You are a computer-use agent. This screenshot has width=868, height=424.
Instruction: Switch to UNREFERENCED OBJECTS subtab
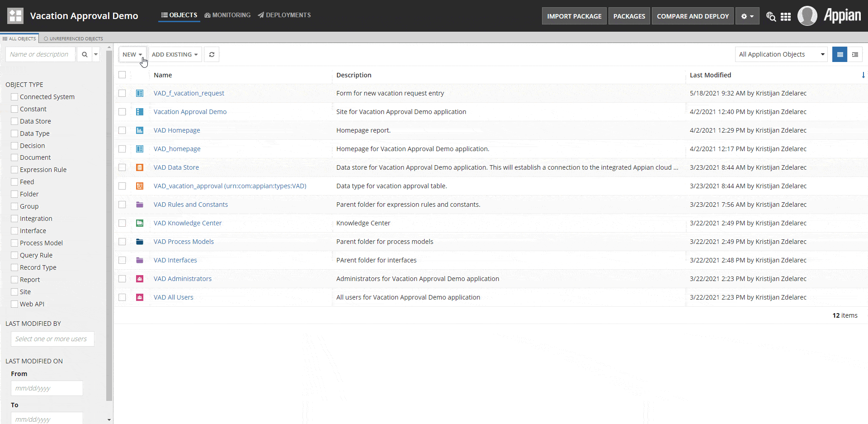(73, 38)
